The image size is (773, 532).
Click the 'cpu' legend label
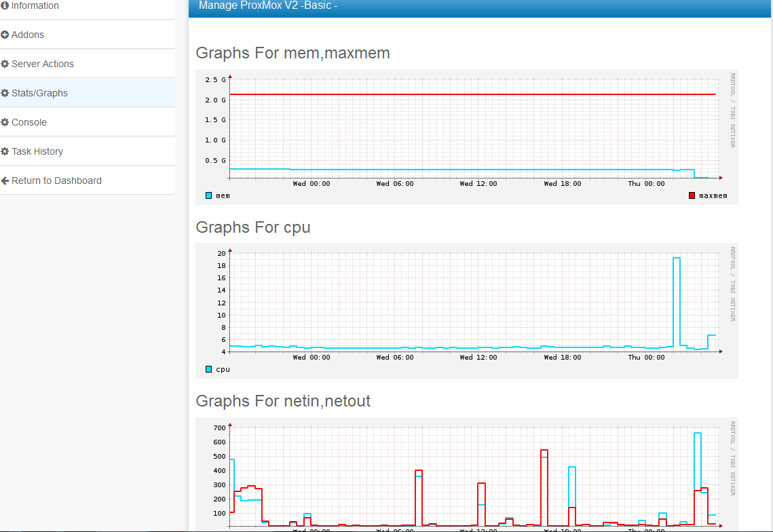[x=223, y=369]
